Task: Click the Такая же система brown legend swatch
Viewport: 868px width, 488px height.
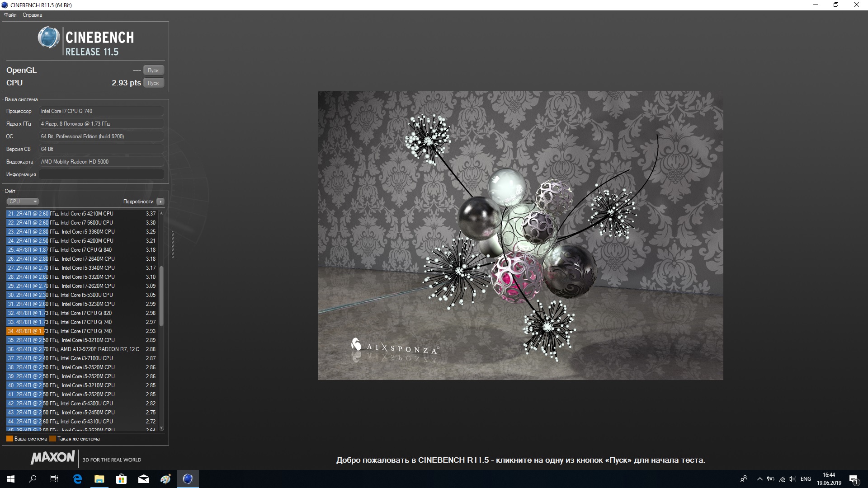Action: [52, 439]
